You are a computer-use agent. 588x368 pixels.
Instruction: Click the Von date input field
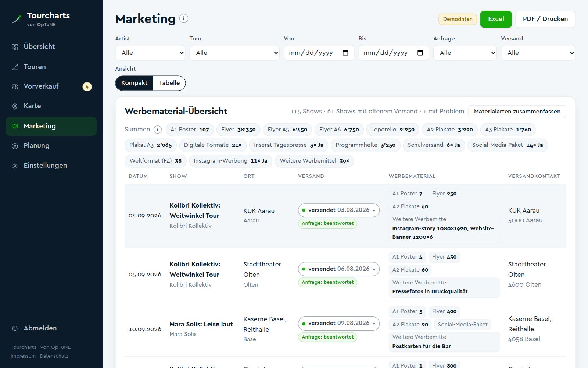click(319, 53)
